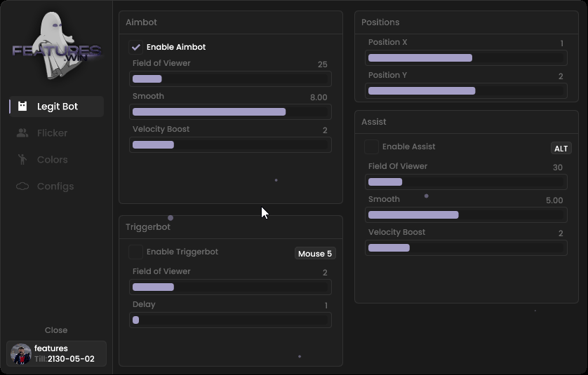Image resolution: width=588 pixels, height=375 pixels.
Task: Click the Configs cloud icon
Action: click(x=22, y=186)
